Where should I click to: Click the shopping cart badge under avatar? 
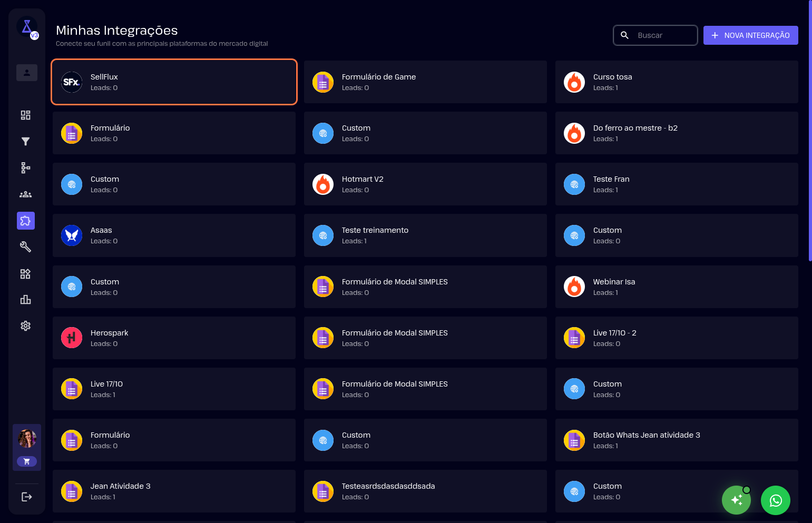27,461
